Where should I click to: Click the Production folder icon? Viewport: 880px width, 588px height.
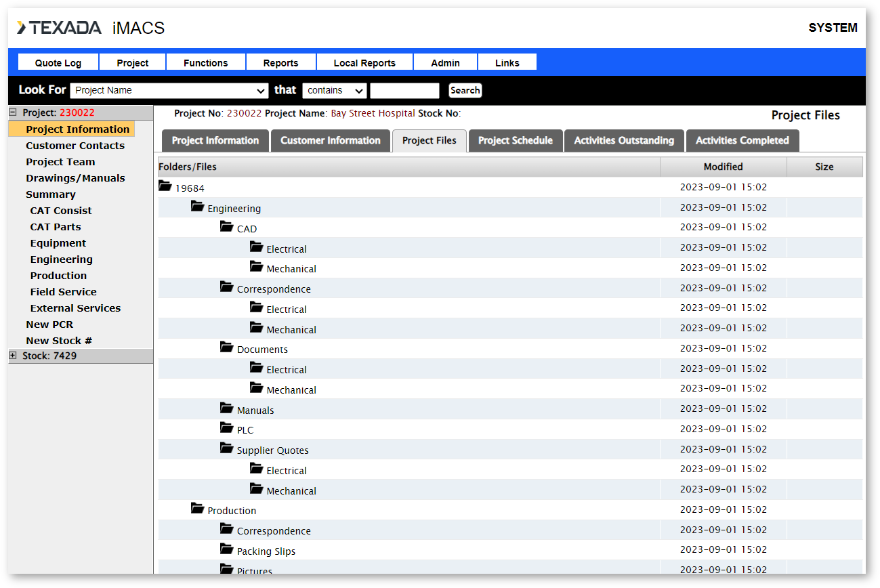(197, 509)
